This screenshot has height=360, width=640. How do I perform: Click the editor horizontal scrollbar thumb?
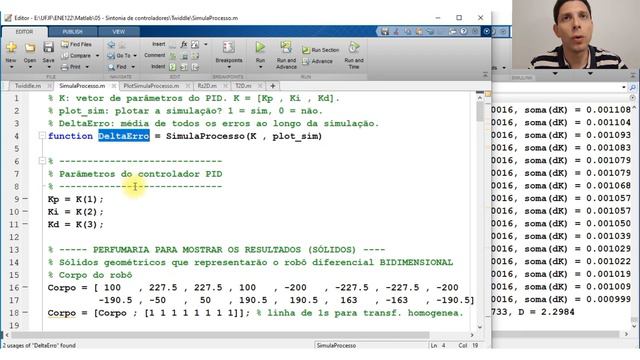tap(220, 335)
